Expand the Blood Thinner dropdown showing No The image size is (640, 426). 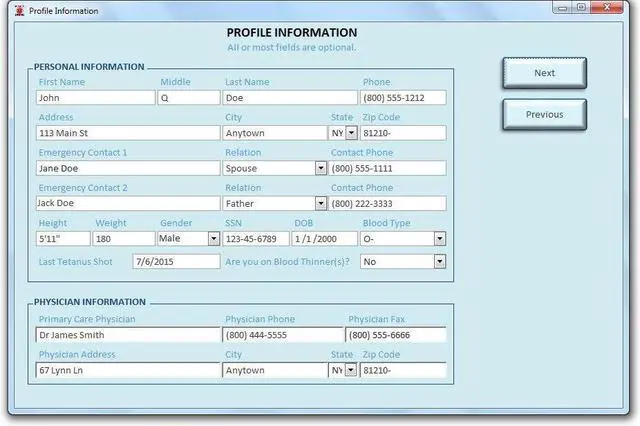point(440,262)
